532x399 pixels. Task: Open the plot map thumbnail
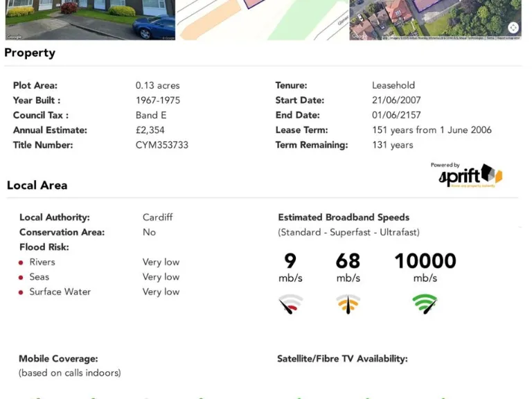[262, 19]
